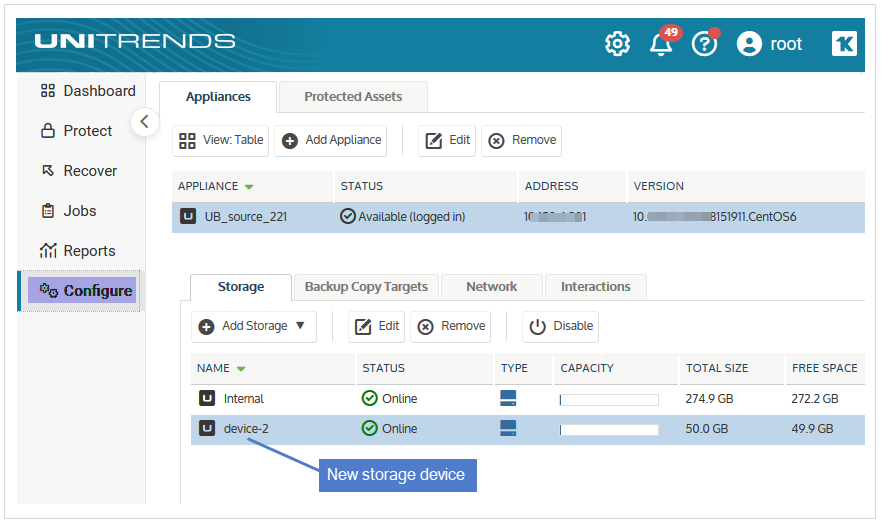Click the device-2 capacity bar
Viewport: 892px width, 532px height.
609,430
